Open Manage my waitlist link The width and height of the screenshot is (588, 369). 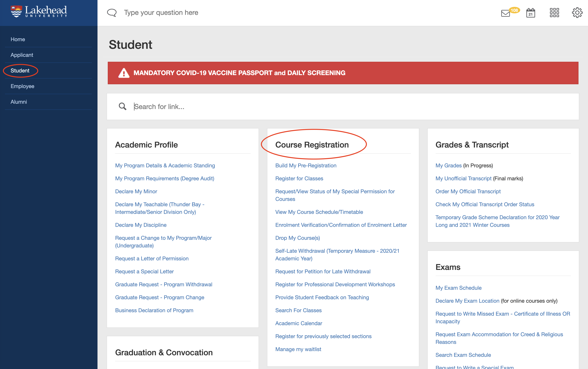point(298,349)
